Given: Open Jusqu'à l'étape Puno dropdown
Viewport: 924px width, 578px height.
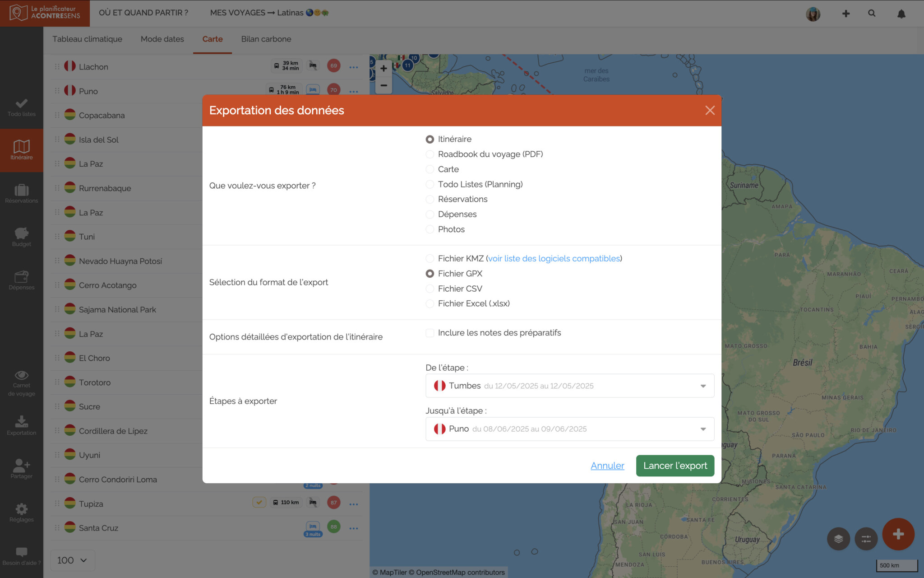Looking at the screenshot, I should [x=569, y=429].
